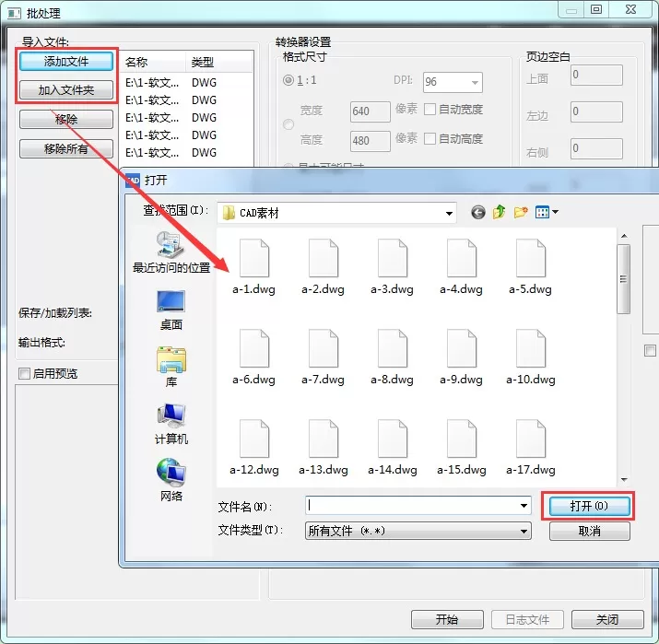
Task: Click the file list scrollbar thumb
Action: point(623,279)
